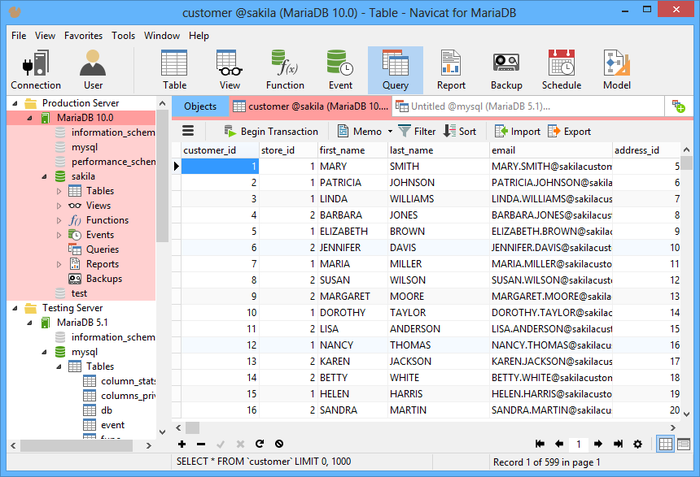Go to the first page of records
The image size is (700, 477).
pos(540,444)
